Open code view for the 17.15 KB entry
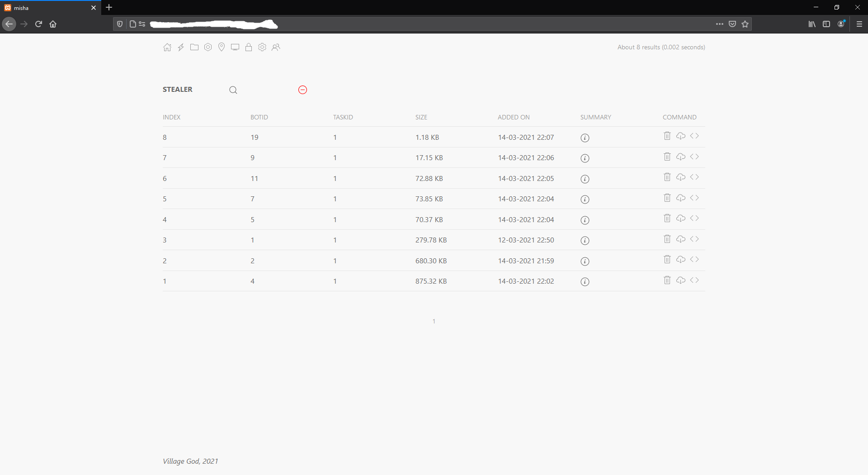The width and height of the screenshot is (868, 475). (694, 157)
